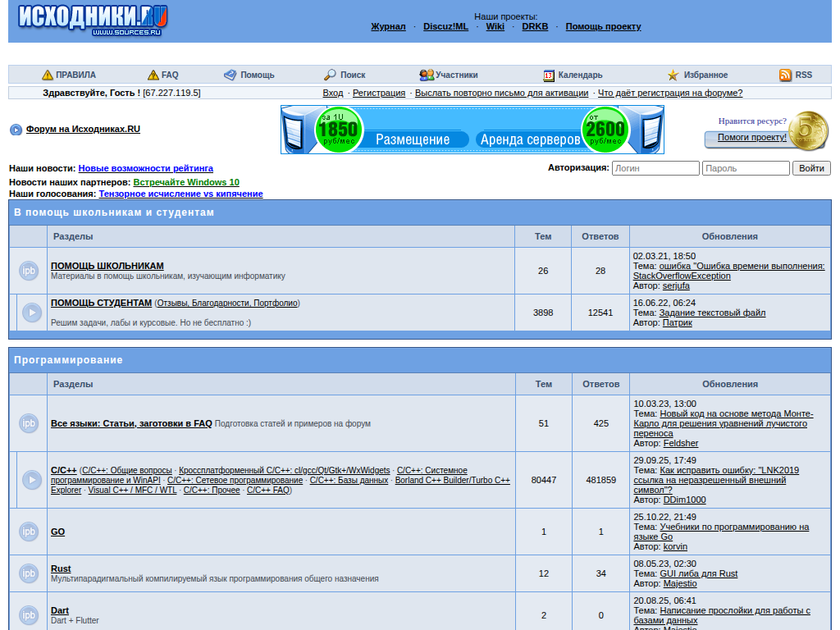Focus the Пароль password field
Viewport: 840px width, 630px height.
tap(745, 168)
